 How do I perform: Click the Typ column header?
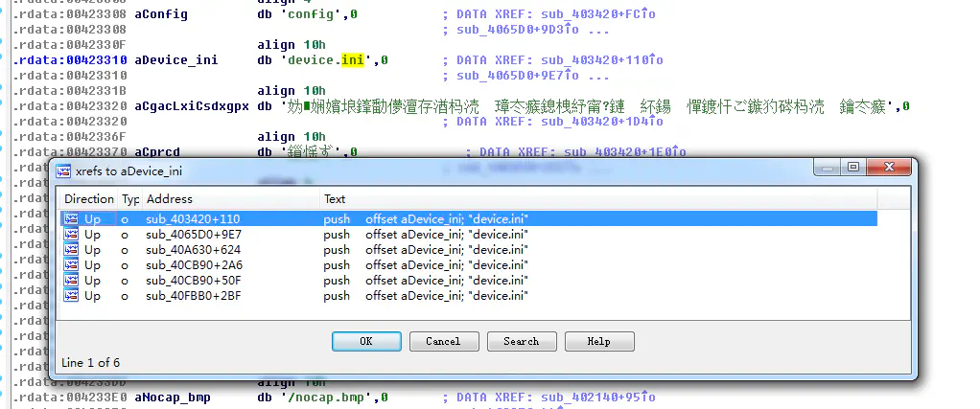click(129, 199)
